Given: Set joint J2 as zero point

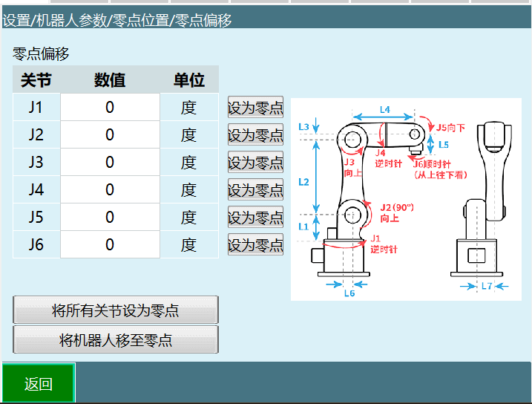Looking at the screenshot, I should coord(255,135).
